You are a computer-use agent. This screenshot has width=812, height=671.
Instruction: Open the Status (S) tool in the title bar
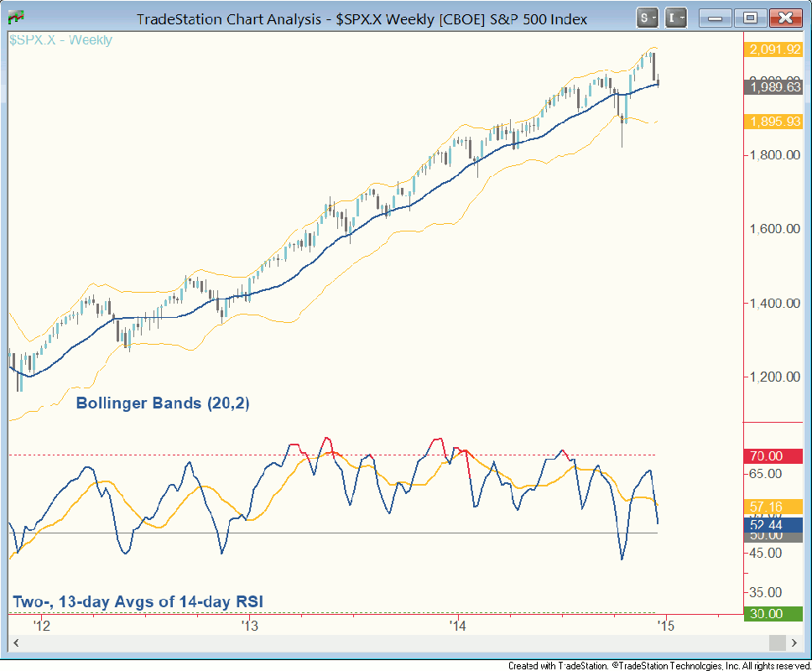tap(643, 17)
